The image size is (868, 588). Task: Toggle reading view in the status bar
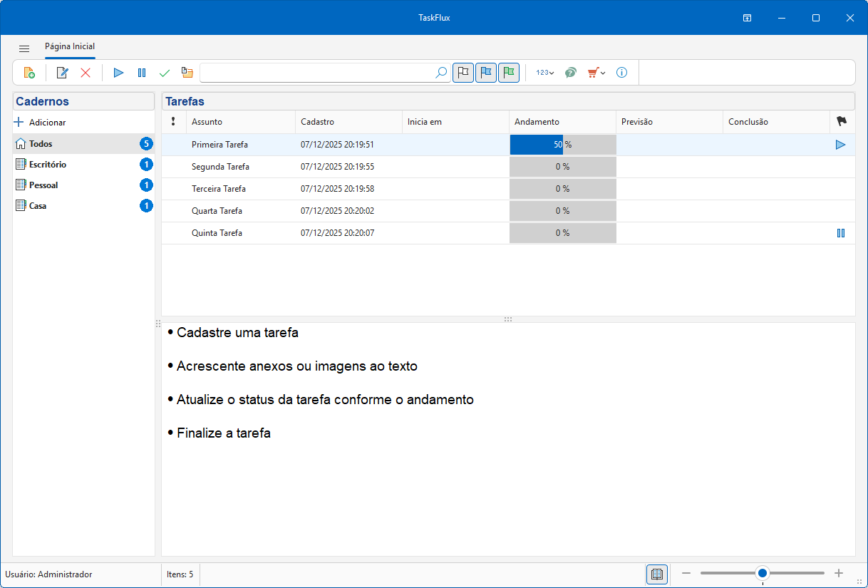656,574
